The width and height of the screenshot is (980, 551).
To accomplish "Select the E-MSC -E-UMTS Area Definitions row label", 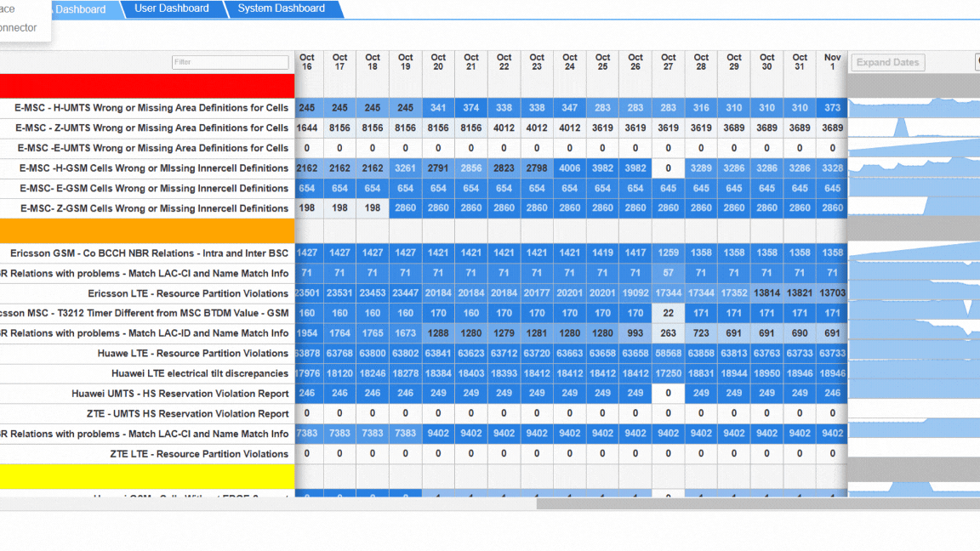I will [153, 148].
